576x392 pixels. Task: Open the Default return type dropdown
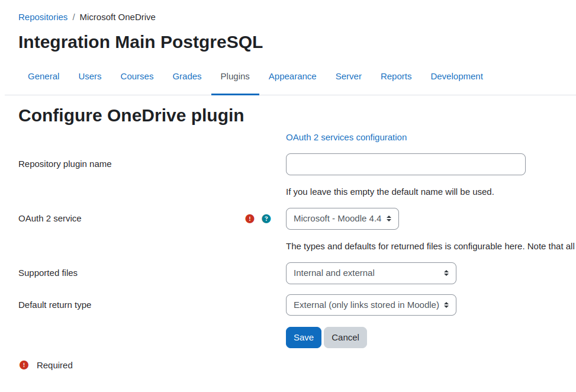point(371,305)
